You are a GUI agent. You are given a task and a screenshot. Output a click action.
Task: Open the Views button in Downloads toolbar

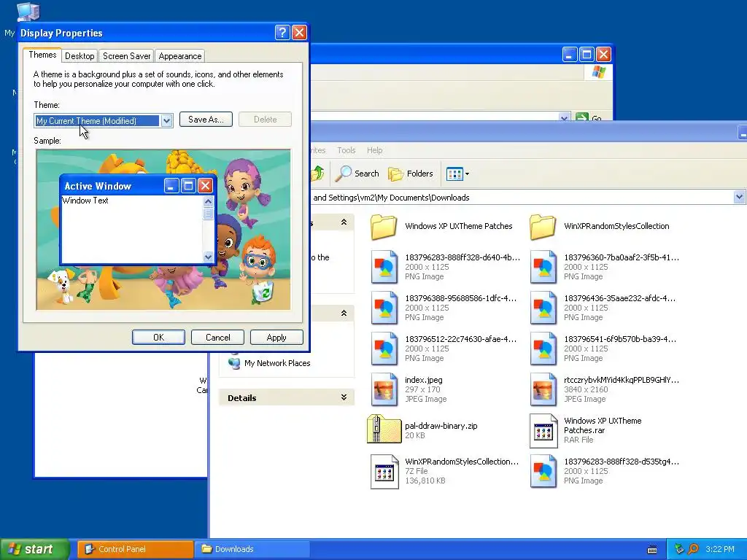pos(457,174)
